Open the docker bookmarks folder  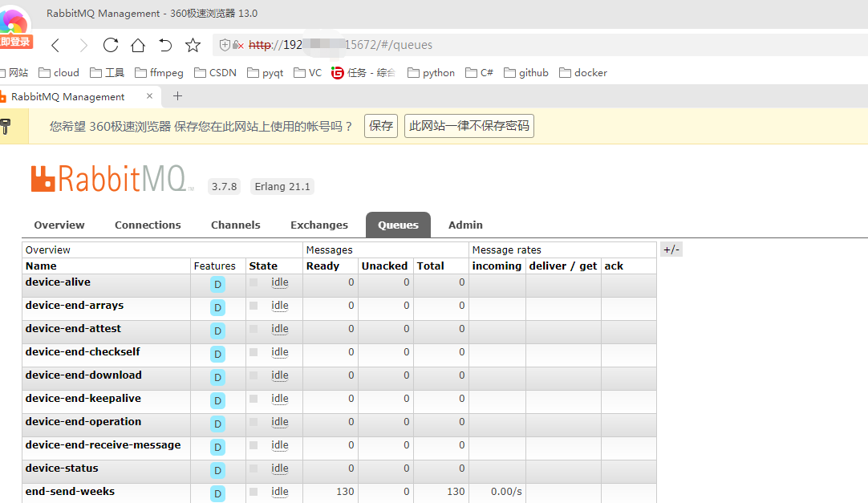click(x=583, y=72)
